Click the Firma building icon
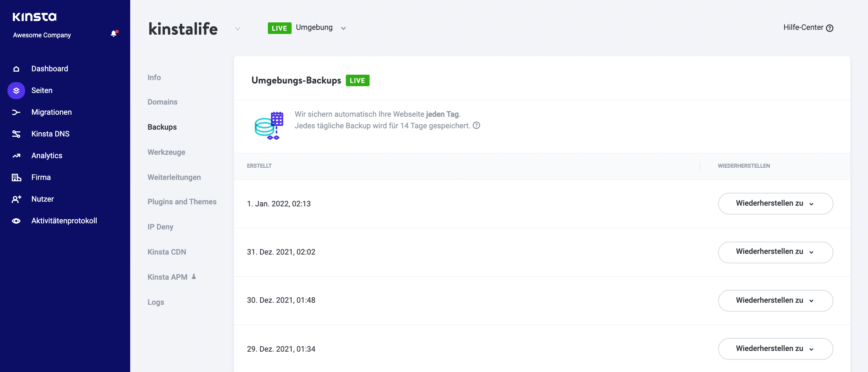 (16, 177)
